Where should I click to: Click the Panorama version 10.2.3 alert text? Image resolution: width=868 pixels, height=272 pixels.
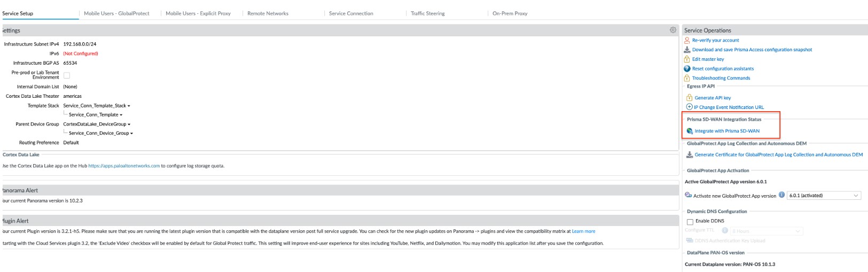coord(42,201)
